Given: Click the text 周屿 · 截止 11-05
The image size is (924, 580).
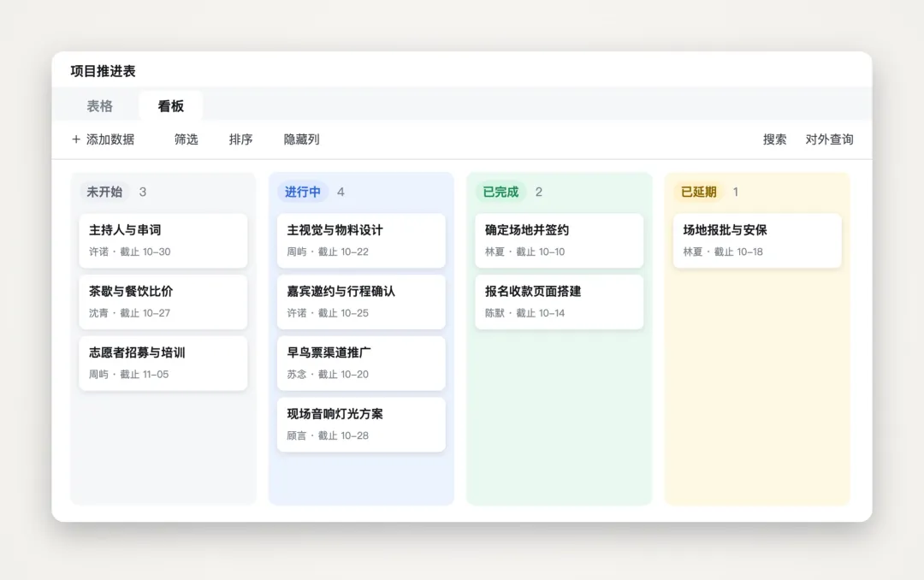Looking at the screenshot, I should (129, 375).
